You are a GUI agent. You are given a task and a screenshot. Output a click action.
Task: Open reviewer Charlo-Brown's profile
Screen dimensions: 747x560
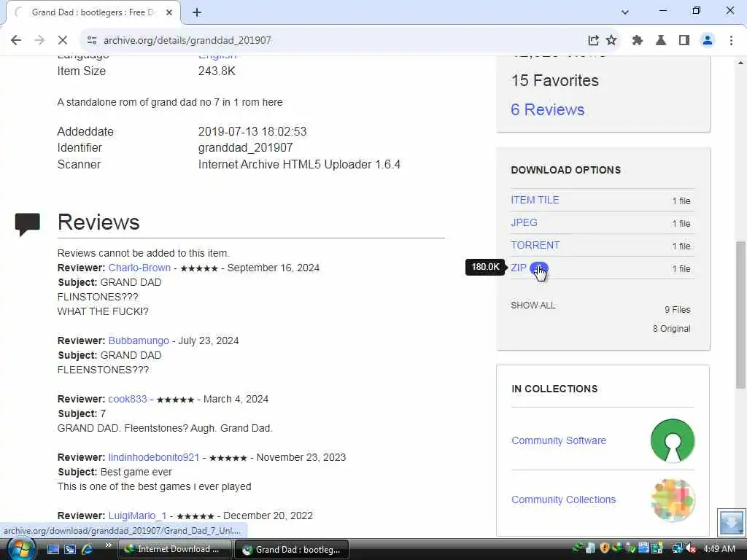coord(139,268)
